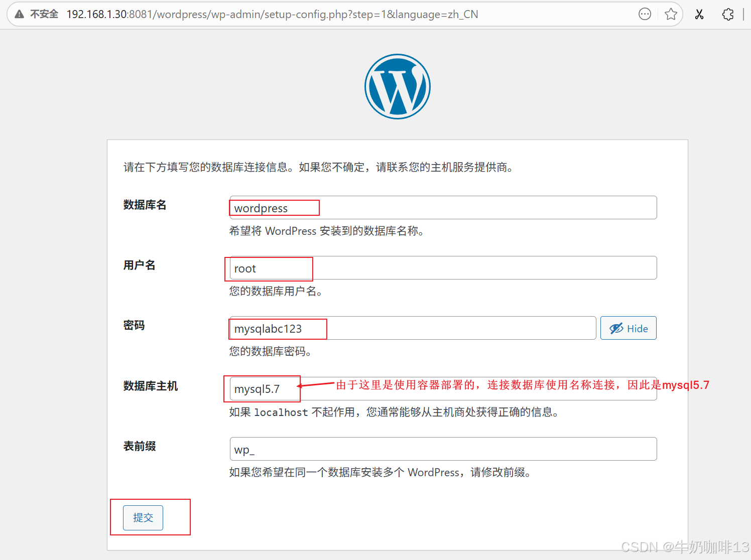Screen dimensions: 751x560
Task: Click text 您的数据库用户名
Action: tap(276, 291)
